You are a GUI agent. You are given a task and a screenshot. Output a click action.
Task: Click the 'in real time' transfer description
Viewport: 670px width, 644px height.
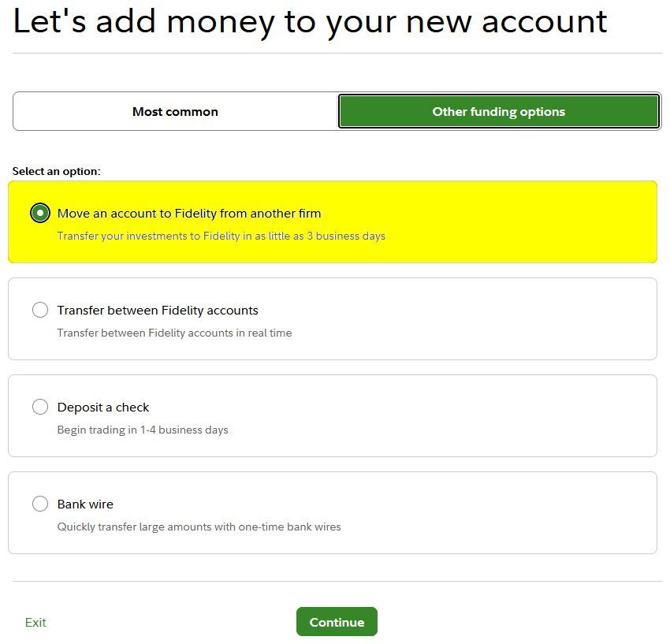coord(174,333)
